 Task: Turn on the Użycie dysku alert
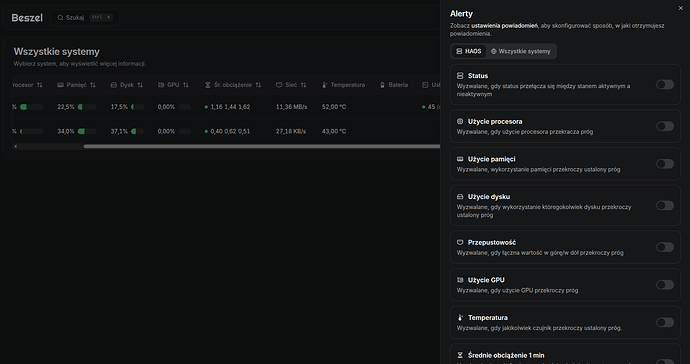click(664, 206)
